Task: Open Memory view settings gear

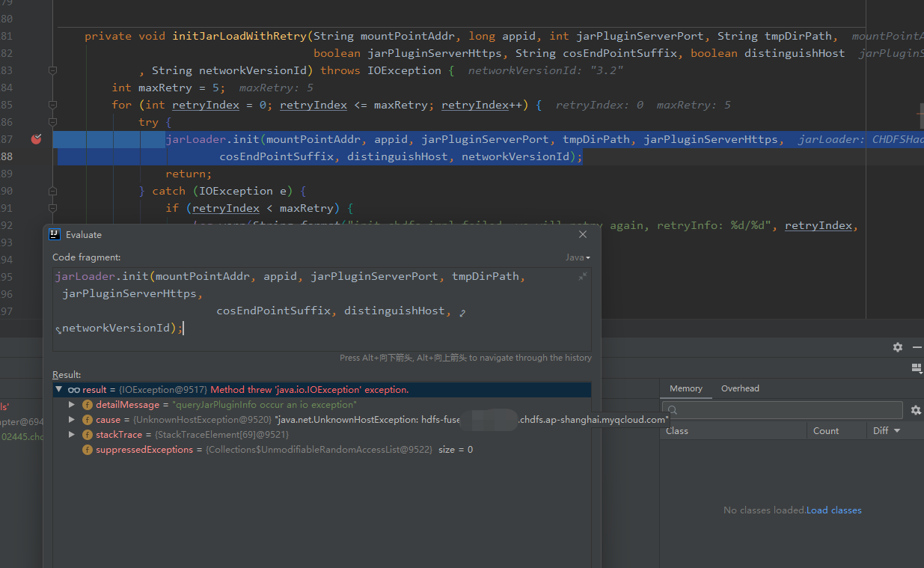Action: 916,410
